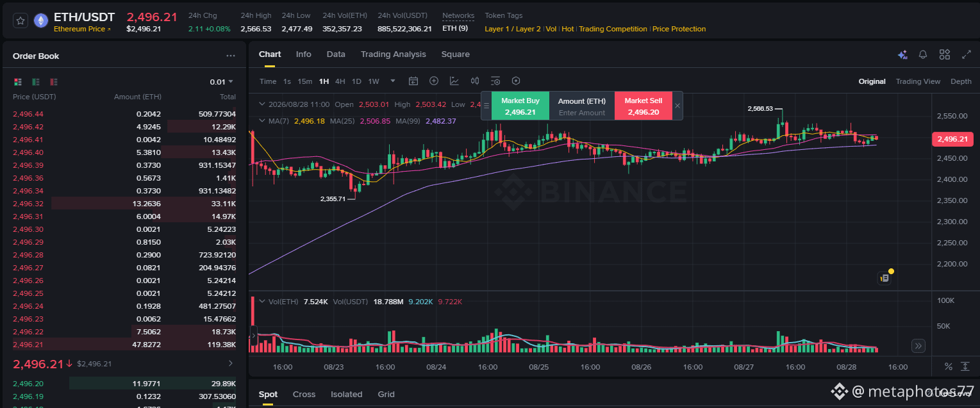
Task: Open the Trading Analysis tab
Action: tap(394, 54)
